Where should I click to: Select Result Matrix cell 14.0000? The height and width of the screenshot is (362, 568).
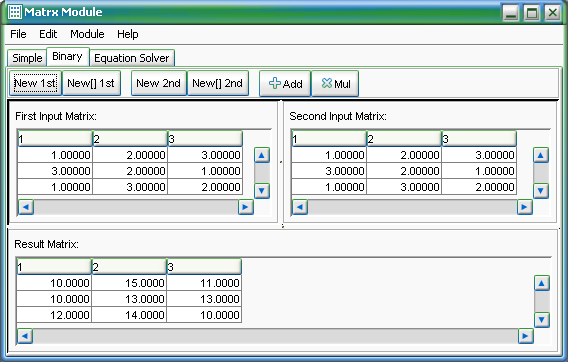129,315
